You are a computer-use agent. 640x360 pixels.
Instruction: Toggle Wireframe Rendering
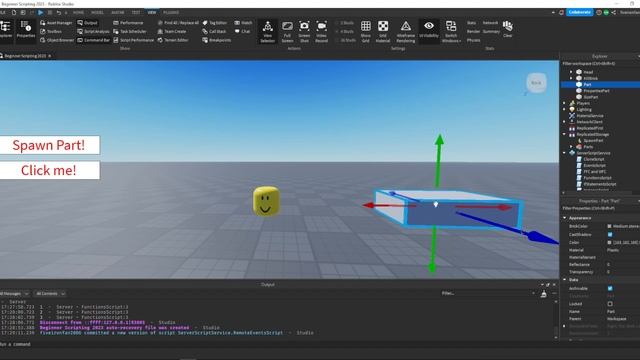point(406,31)
